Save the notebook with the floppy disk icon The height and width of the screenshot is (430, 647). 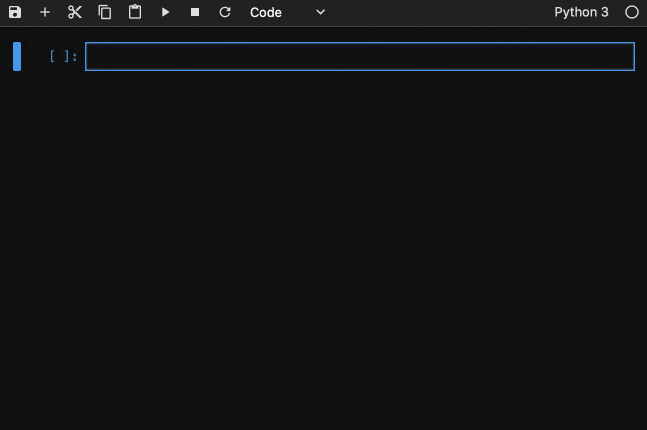click(15, 12)
